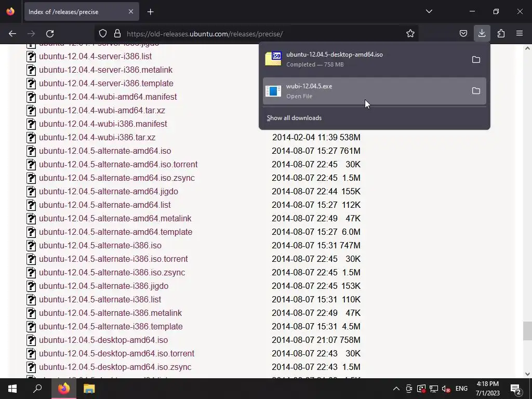Open ubuntu-12.04.5-alternate-amd64.metalink link

click(115, 219)
